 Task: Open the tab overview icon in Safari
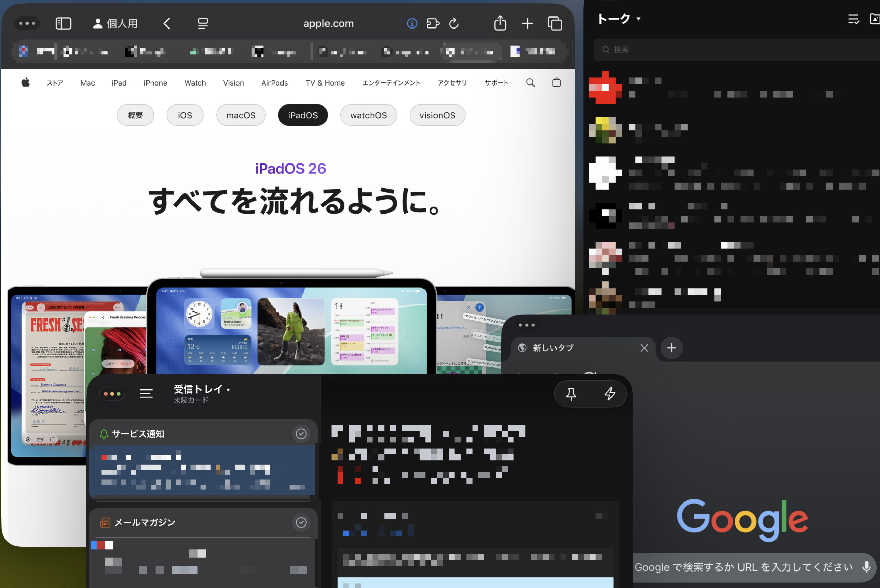[x=555, y=24]
